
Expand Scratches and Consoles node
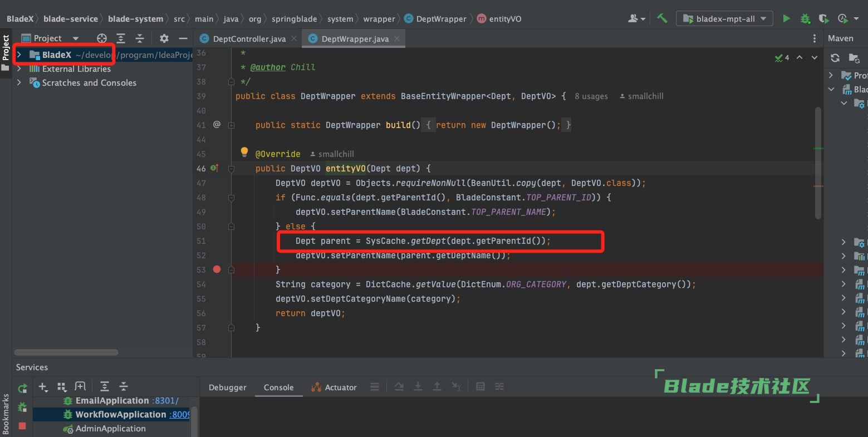(19, 82)
